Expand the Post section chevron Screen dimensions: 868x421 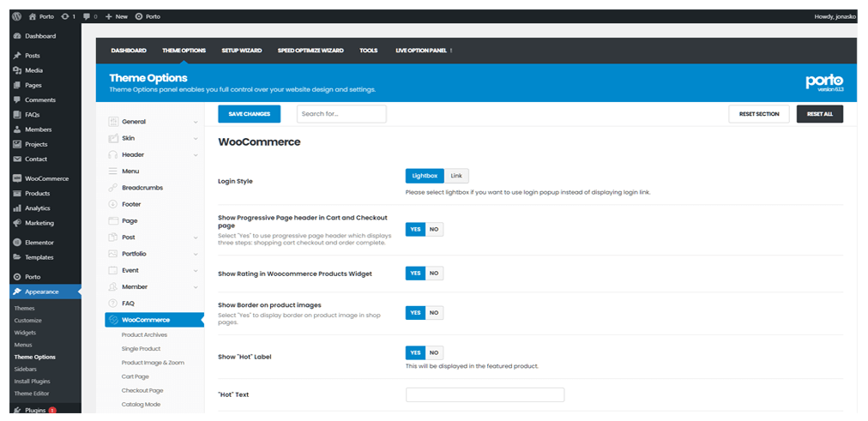point(196,238)
